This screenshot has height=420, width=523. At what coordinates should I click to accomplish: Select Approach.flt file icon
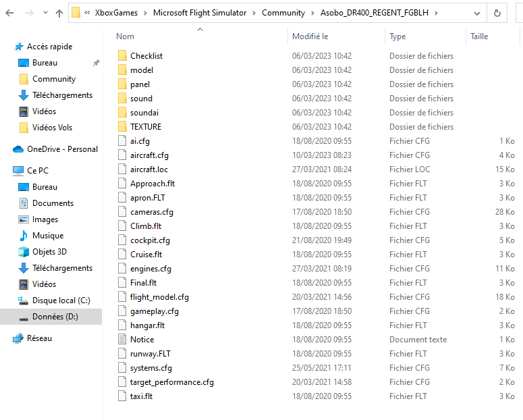point(122,184)
